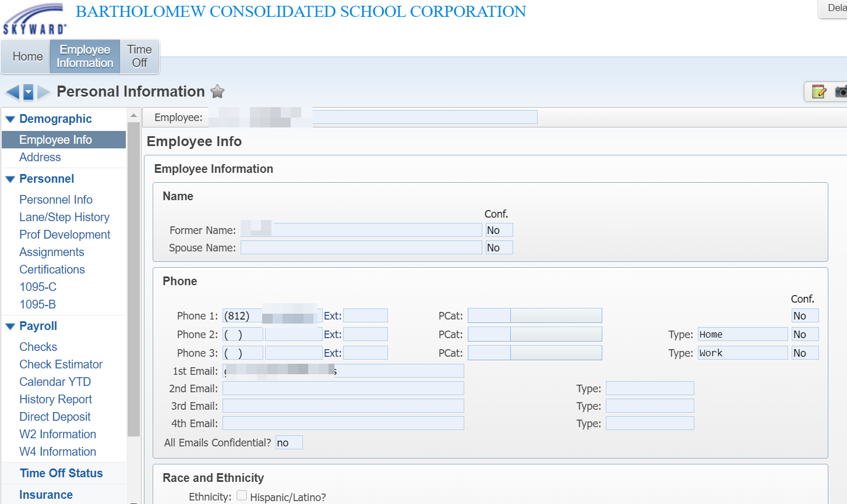Click the Spouse Name field
This screenshot has width=847, height=504.
(x=361, y=248)
